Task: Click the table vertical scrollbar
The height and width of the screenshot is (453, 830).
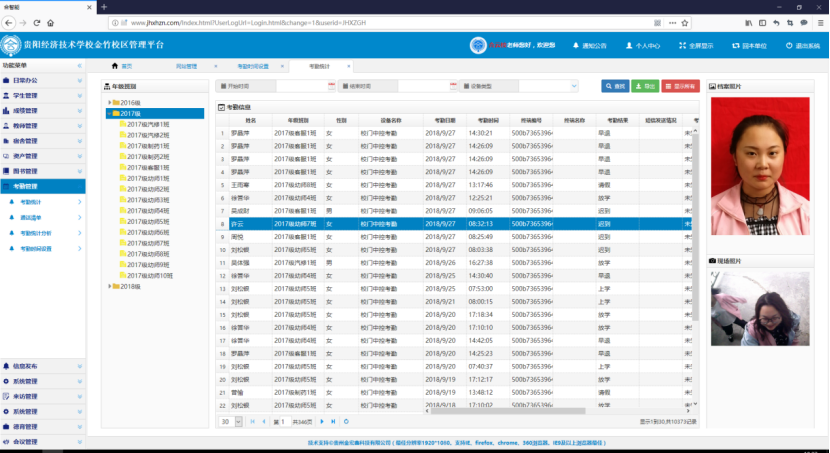Action: [695, 228]
